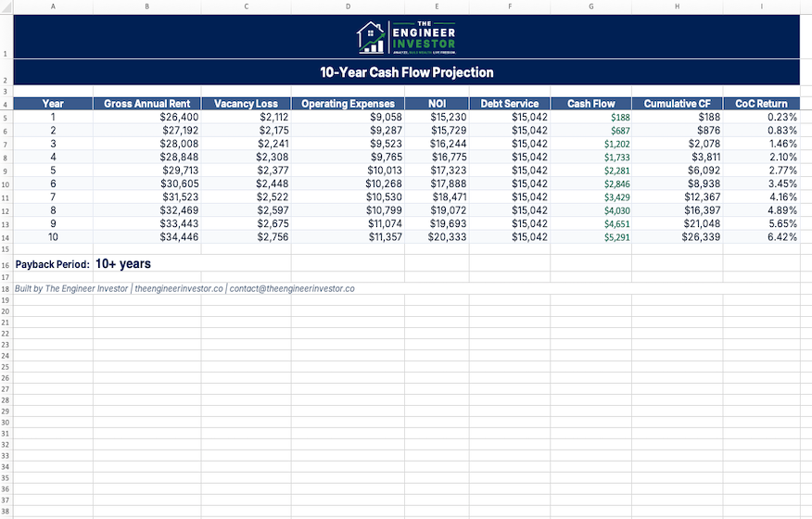
Task: Select the CoC Return header cell
Action: pyautogui.click(x=761, y=104)
